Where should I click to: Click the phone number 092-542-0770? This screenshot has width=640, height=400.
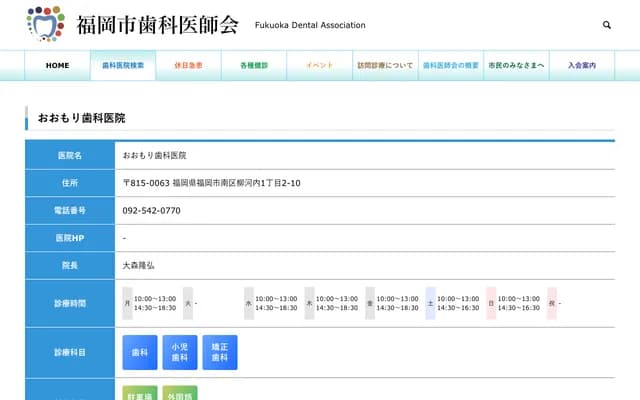(x=151, y=211)
